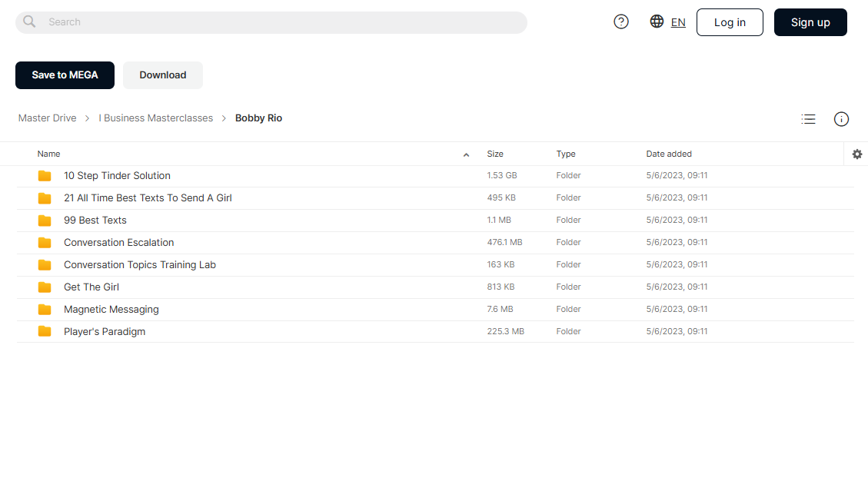Click the date added for 99 Best Texts
Viewport: 868px width, 491px height.
(677, 220)
